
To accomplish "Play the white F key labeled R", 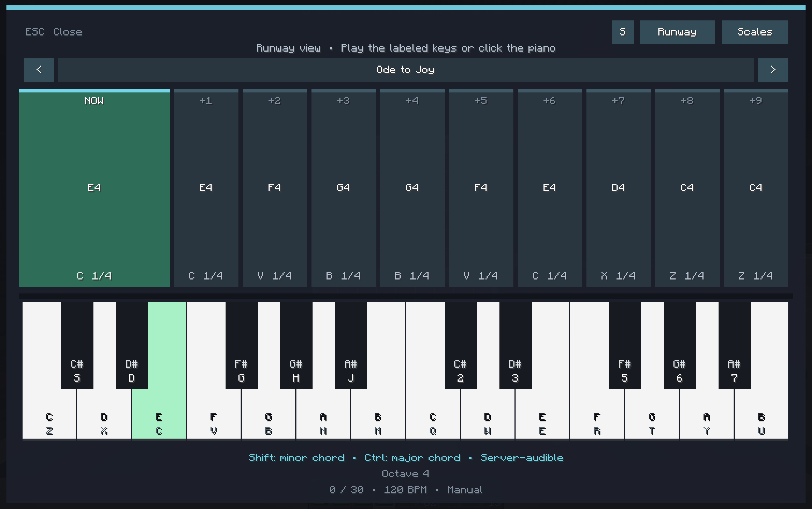I will [x=597, y=414].
